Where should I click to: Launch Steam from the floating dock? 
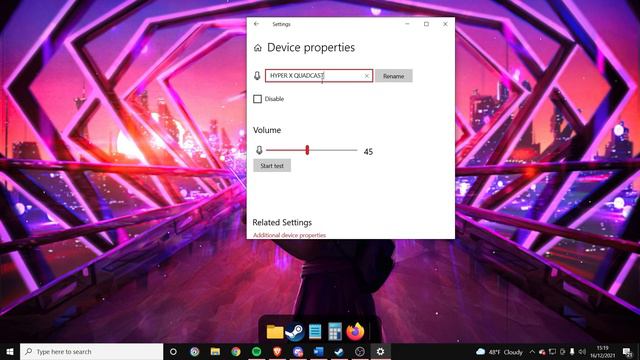[295, 331]
